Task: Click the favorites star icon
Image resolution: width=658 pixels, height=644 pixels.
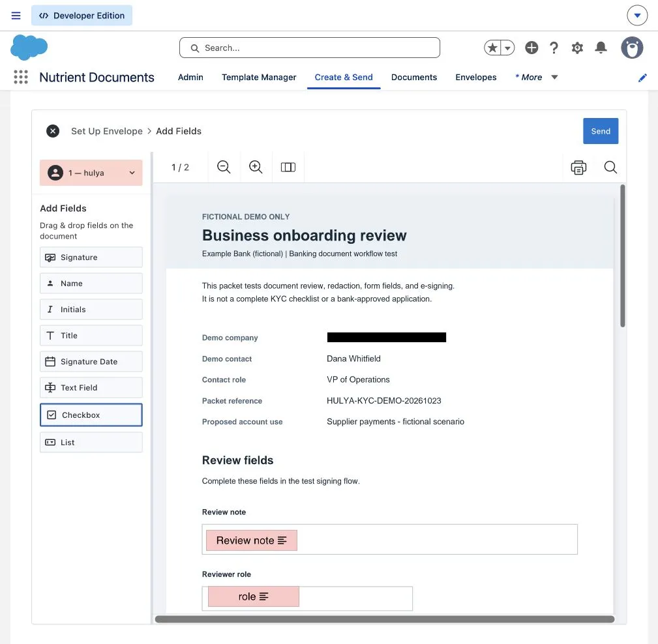Action: (492, 48)
